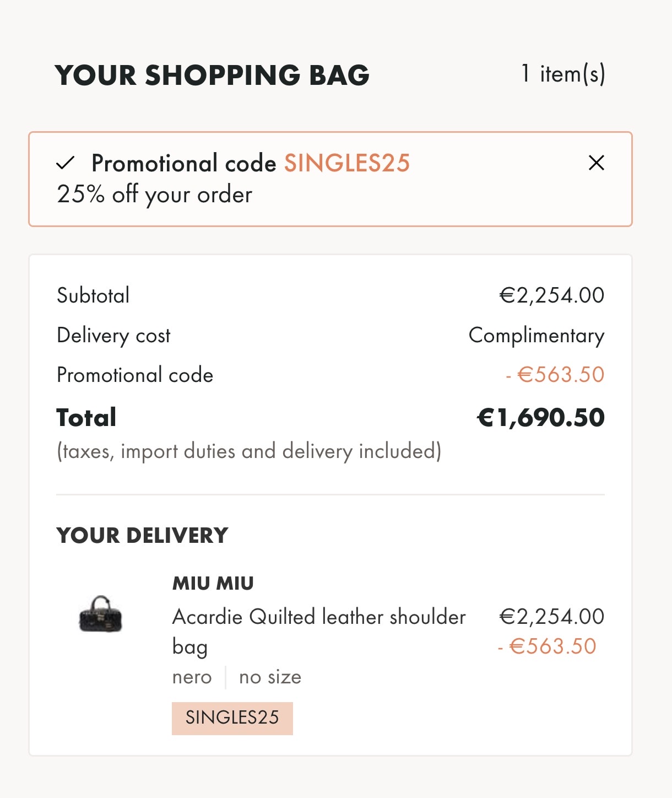Click the taxes, import duties and delivery note

[x=249, y=451]
